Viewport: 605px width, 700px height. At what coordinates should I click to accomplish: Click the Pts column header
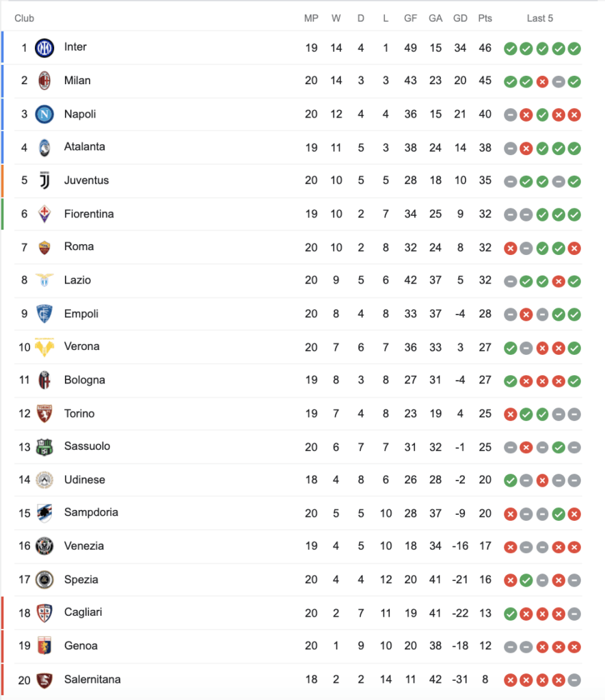485,18
